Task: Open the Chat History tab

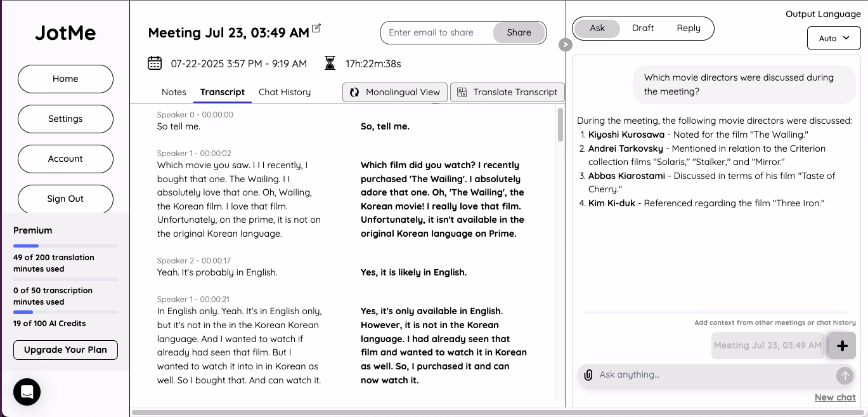Action: [x=285, y=92]
